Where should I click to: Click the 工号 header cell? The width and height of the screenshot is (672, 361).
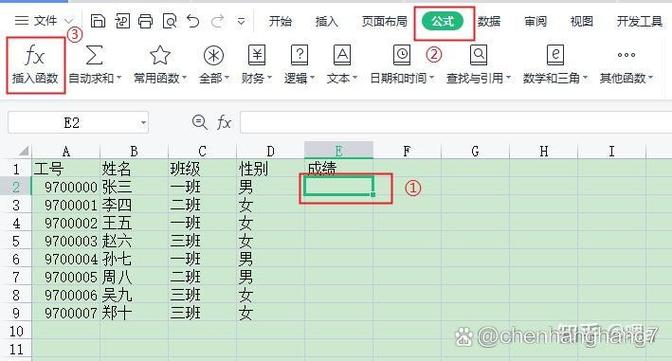[x=66, y=168]
